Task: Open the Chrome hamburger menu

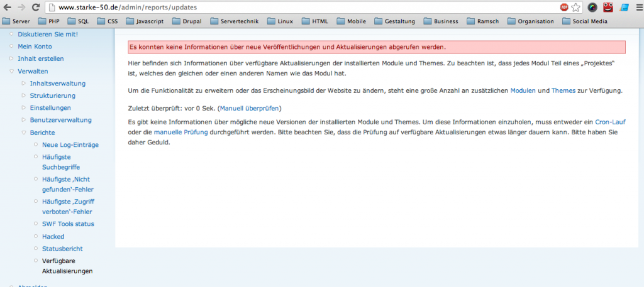Action: 637,8
